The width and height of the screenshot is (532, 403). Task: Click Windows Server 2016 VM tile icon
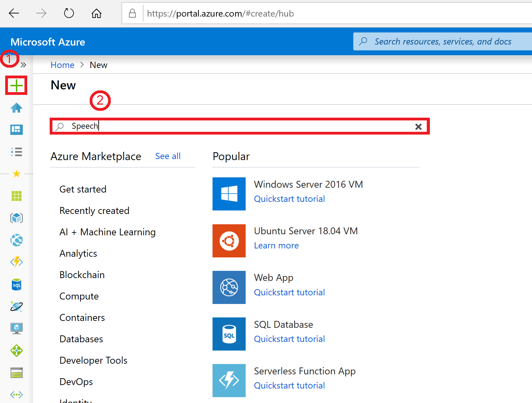click(229, 194)
